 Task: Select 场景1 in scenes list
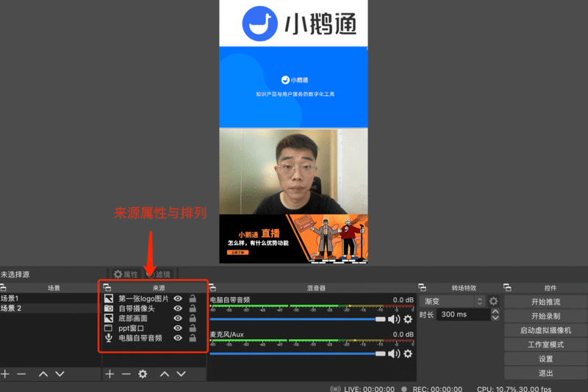pyautogui.click(x=49, y=298)
